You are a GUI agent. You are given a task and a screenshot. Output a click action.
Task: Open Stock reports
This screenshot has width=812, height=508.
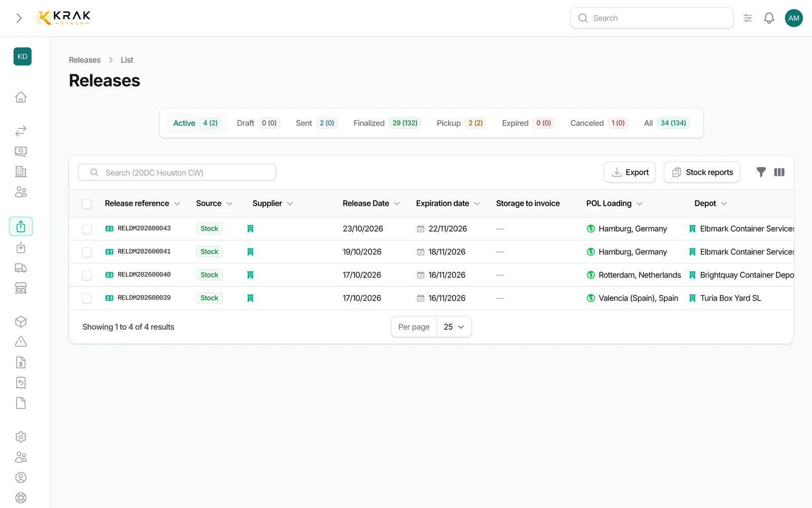click(x=702, y=172)
